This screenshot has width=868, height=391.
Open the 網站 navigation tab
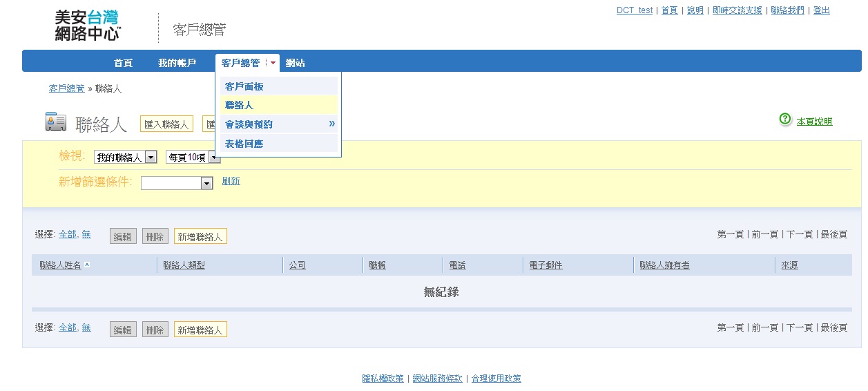click(x=296, y=63)
